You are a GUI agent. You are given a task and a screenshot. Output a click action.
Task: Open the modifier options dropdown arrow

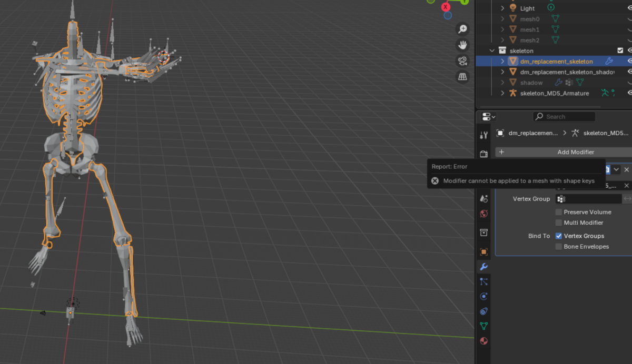tap(616, 169)
